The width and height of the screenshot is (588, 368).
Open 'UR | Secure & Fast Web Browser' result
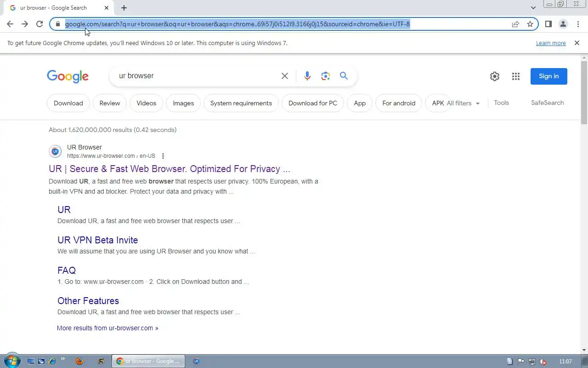click(170, 169)
